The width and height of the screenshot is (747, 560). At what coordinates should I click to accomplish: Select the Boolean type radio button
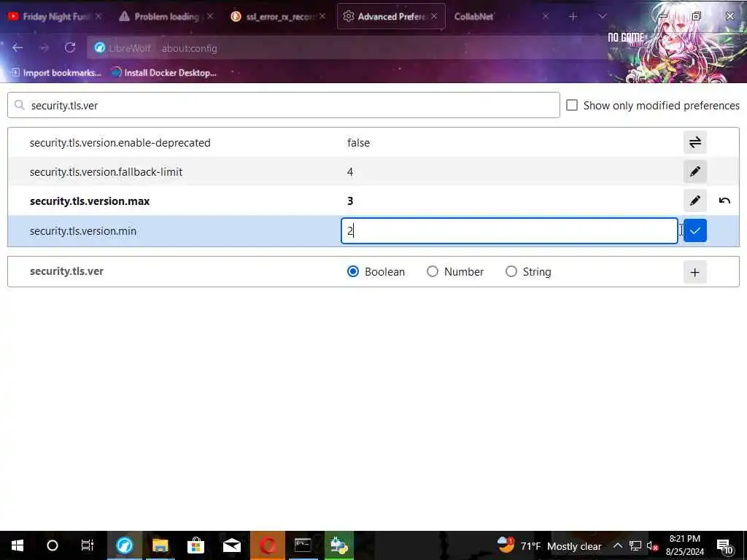click(353, 271)
